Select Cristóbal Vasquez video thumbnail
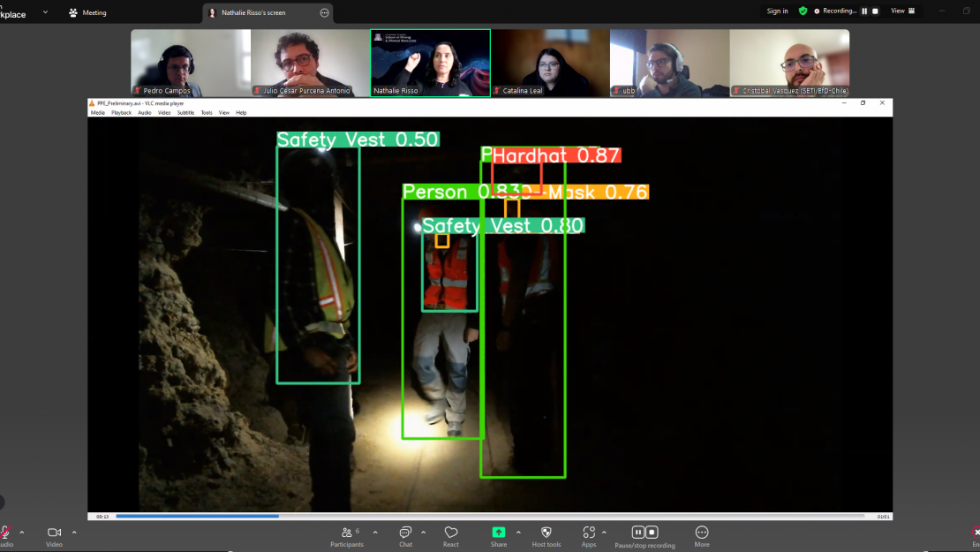 tap(790, 63)
